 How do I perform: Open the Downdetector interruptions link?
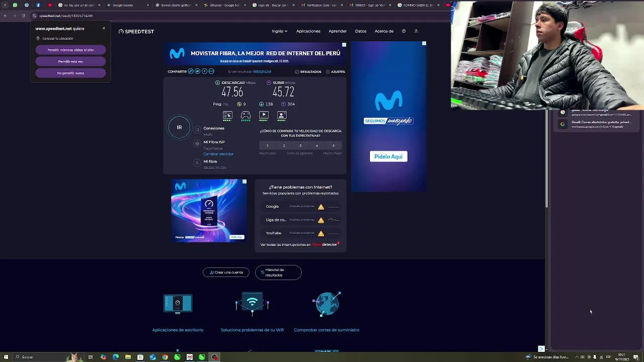click(300, 244)
